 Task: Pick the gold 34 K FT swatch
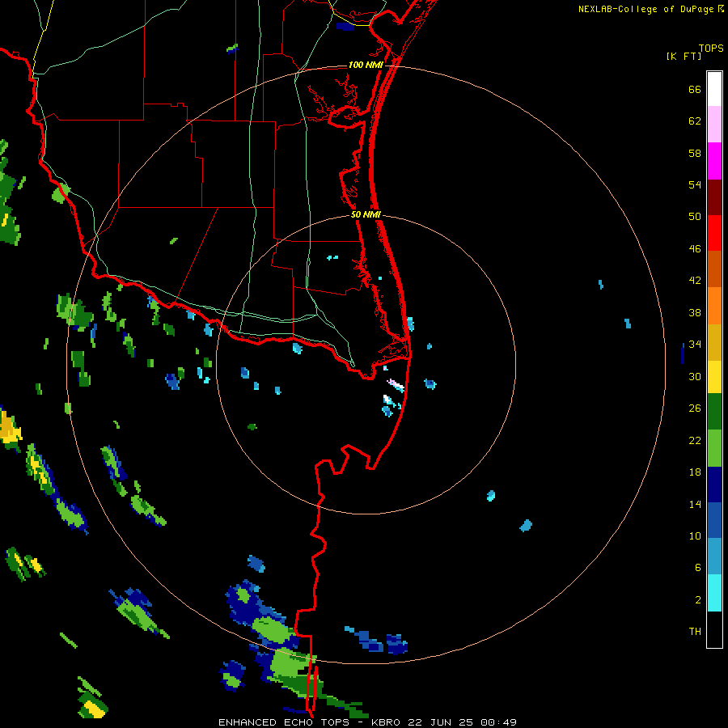(x=714, y=343)
